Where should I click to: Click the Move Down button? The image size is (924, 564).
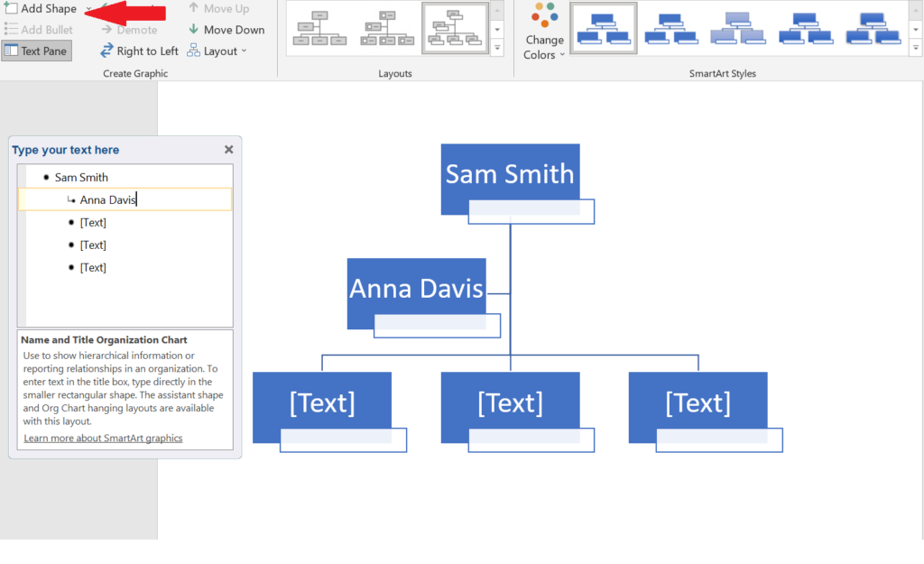pos(226,30)
